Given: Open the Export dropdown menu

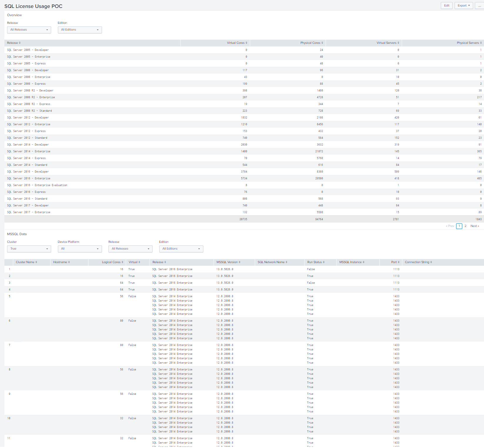Looking at the screenshot, I should coord(463,6).
